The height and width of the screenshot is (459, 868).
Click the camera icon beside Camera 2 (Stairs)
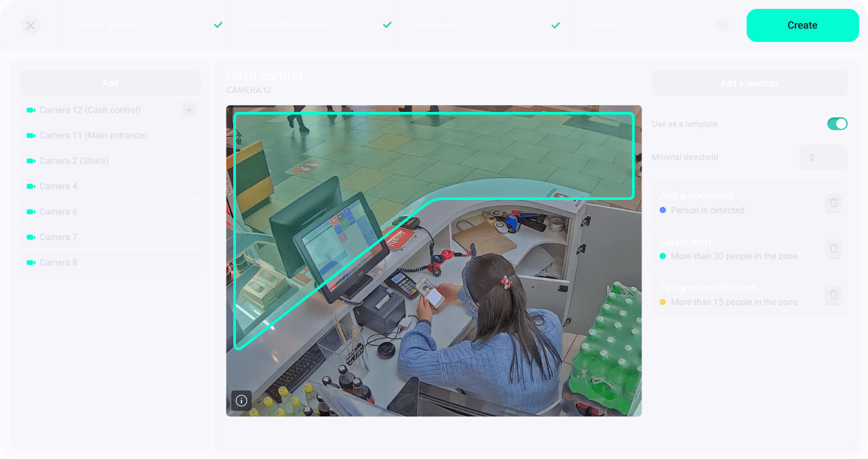31,161
